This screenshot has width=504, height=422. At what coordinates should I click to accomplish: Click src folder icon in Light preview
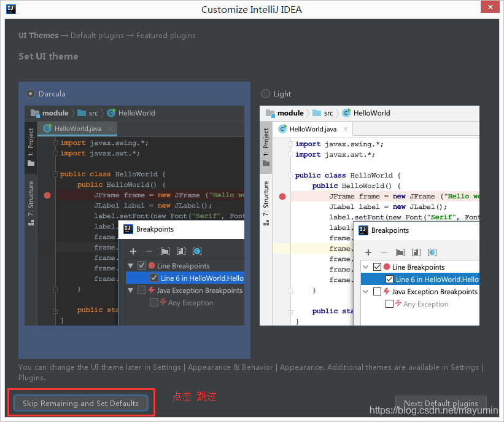coord(317,113)
